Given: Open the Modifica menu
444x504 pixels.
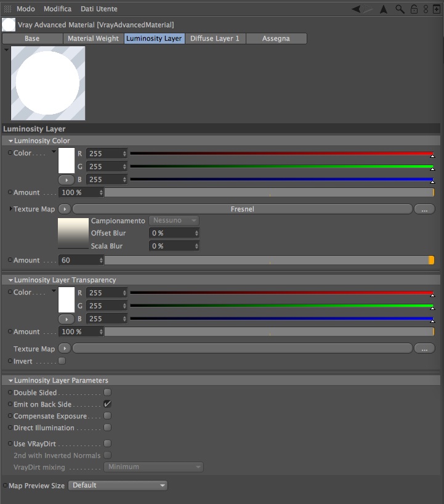Looking at the screenshot, I should click(x=57, y=9).
